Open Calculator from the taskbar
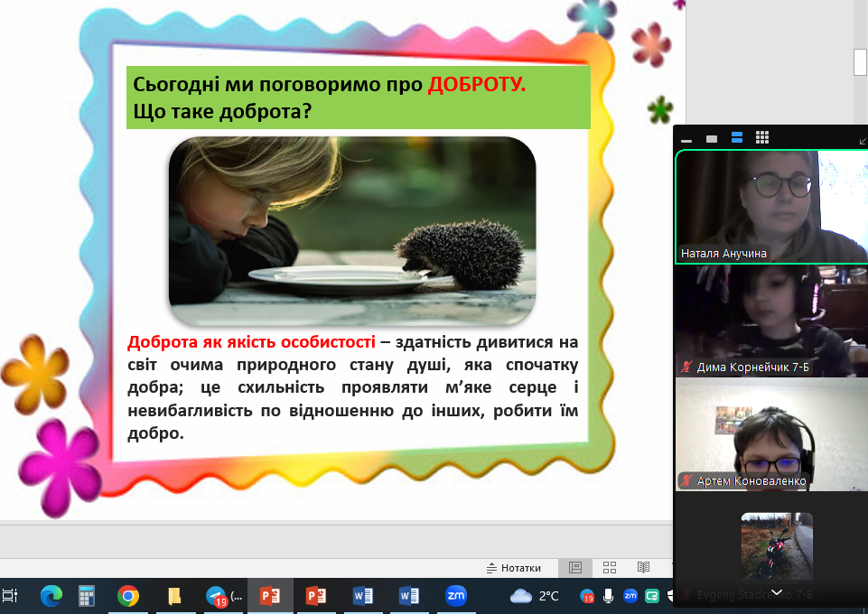Screen dimensions: 868x614 [x=86, y=596]
